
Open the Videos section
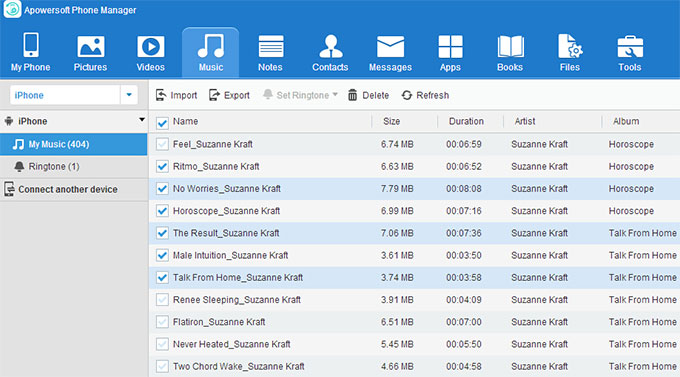coord(150,52)
